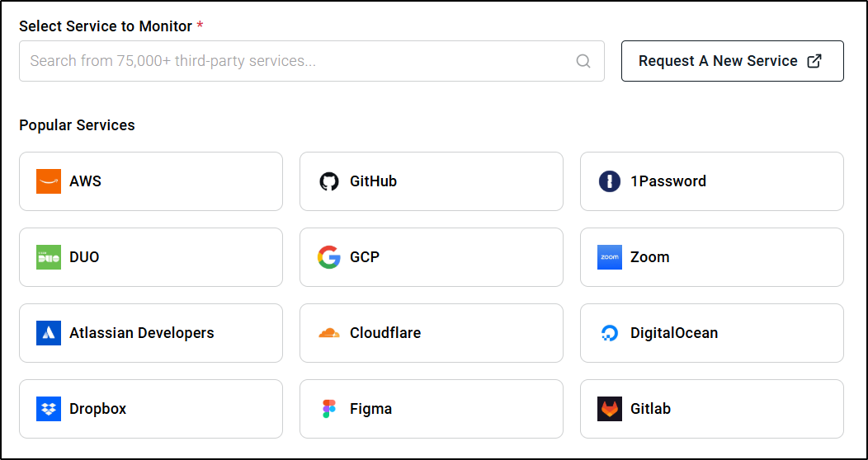868x460 pixels.
Task: Click the blue Zoom logo icon
Action: [x=610, y=257]
